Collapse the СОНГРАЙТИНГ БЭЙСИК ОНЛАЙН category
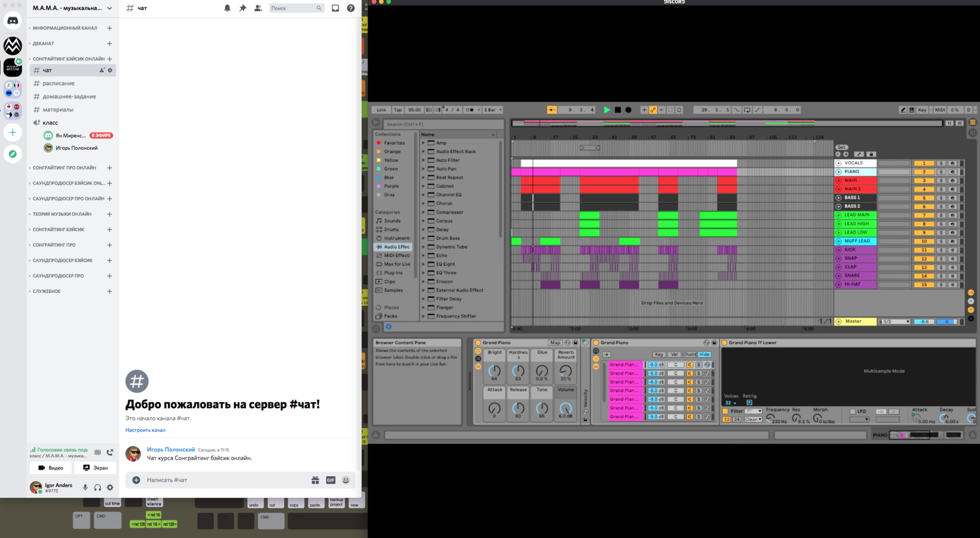 coord(68,59)
